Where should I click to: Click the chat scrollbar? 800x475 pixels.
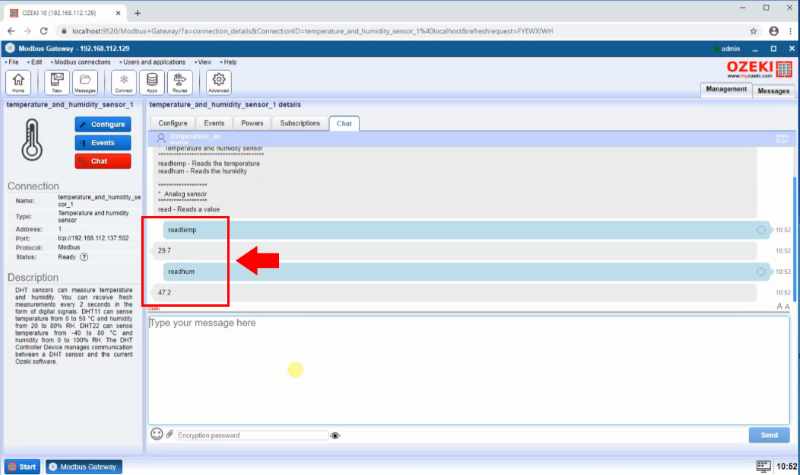pyautogui.click(x=794, y=237)
